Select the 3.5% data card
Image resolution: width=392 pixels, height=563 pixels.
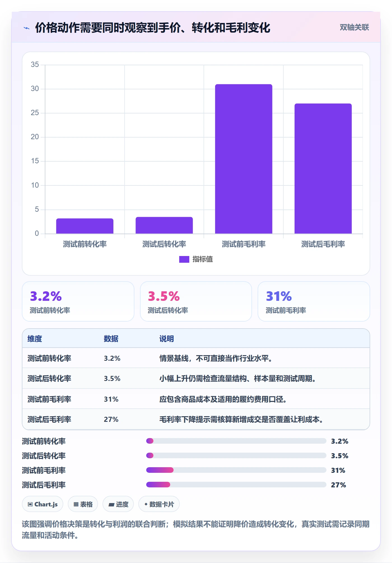(196, 301)
